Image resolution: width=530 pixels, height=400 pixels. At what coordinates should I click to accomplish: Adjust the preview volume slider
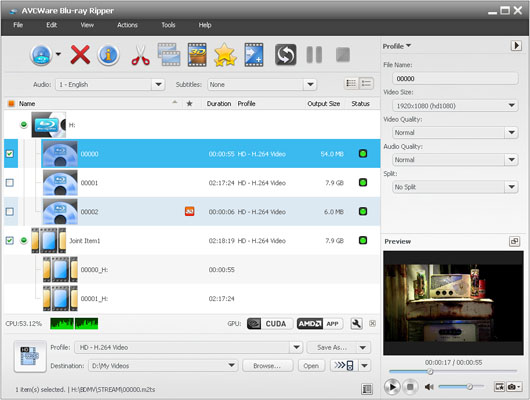461,386
